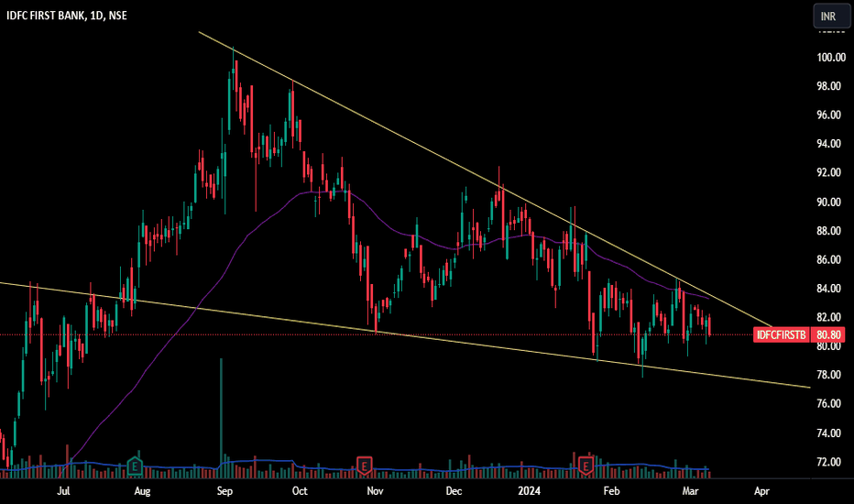Click the 98.00 price axis label
854x504 pixels.
point(829,86)
